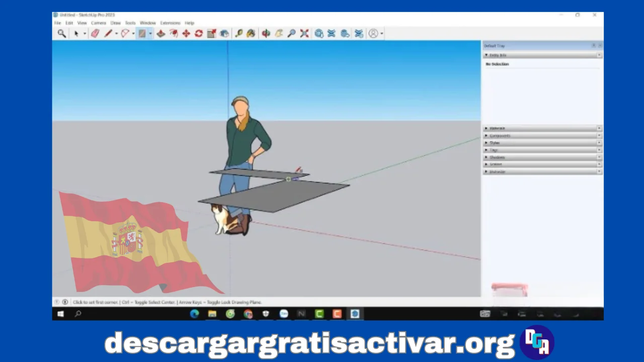Click the user account profile icon
Screen dimensions: 644x362
373,34
